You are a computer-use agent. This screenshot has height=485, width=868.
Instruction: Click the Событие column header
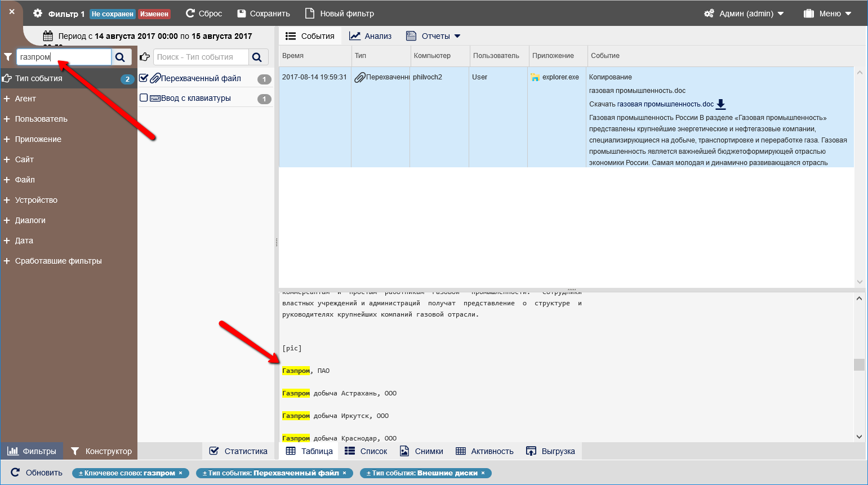pos(721,56)
